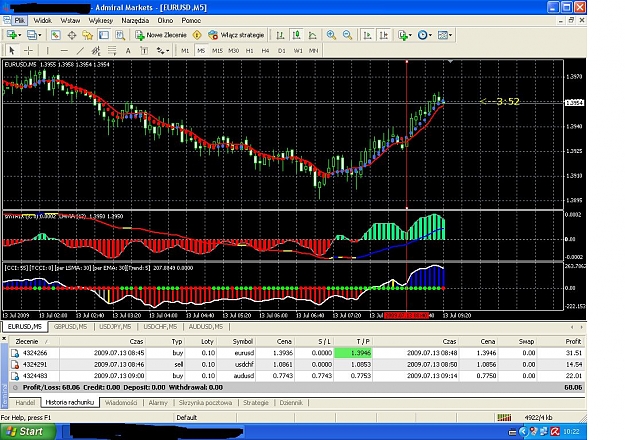
Task: Select the text label tool
Action: 144,51
